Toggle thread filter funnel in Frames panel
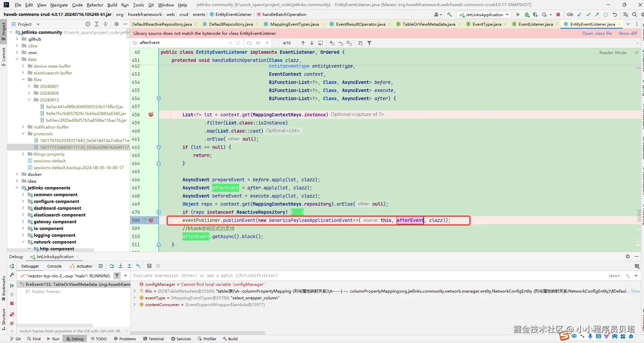Image resolution: width=644 pixels, height=343 pixels. pyautogui.click(x=117, y=276)
